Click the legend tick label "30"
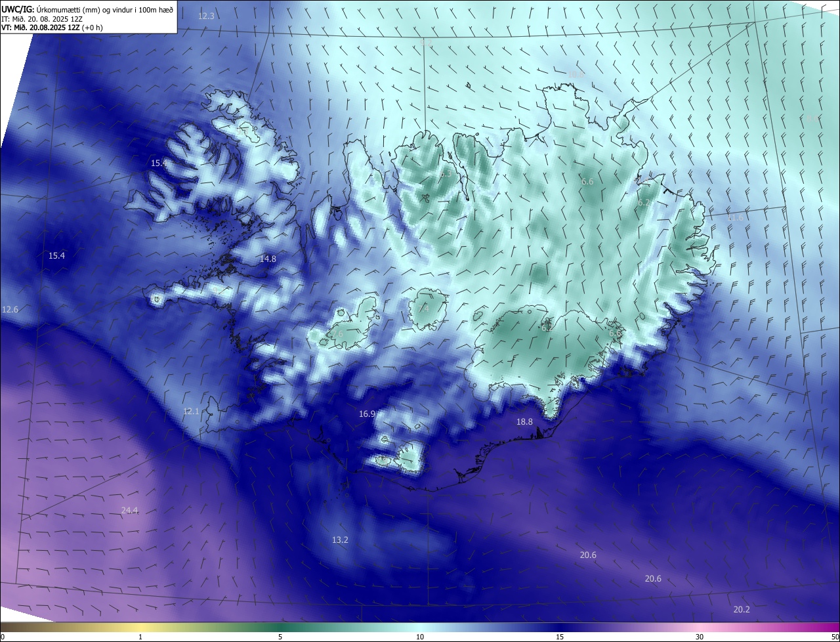The width and height of the screenshot is (840, 642). click(x=700, y=637)
